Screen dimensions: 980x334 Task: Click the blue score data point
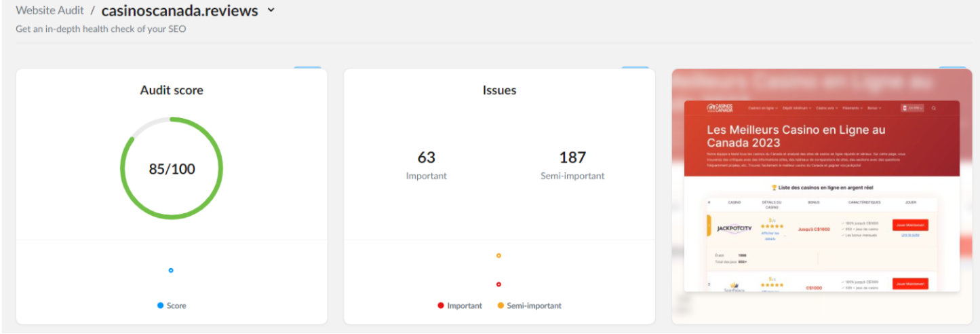coord(171,270)
